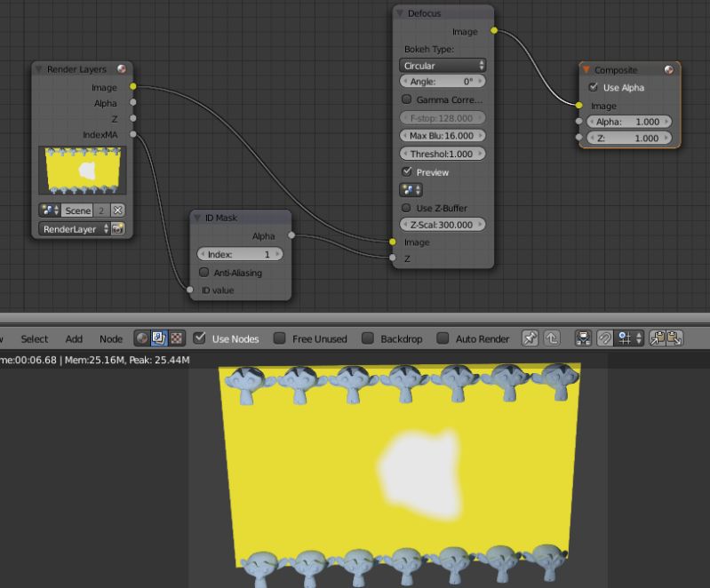
Task: Click the ID Mask Alpha output socket
Action: (291, 234)
